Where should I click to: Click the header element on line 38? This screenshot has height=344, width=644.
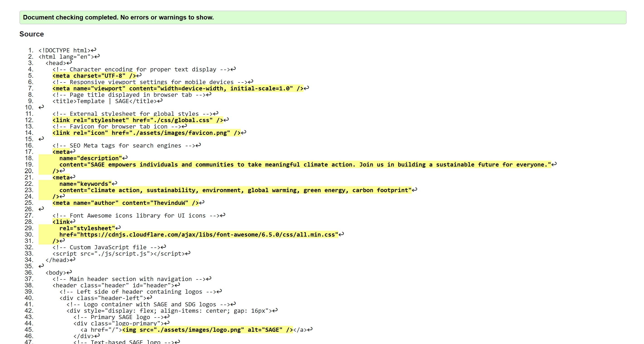click(115, 285)
